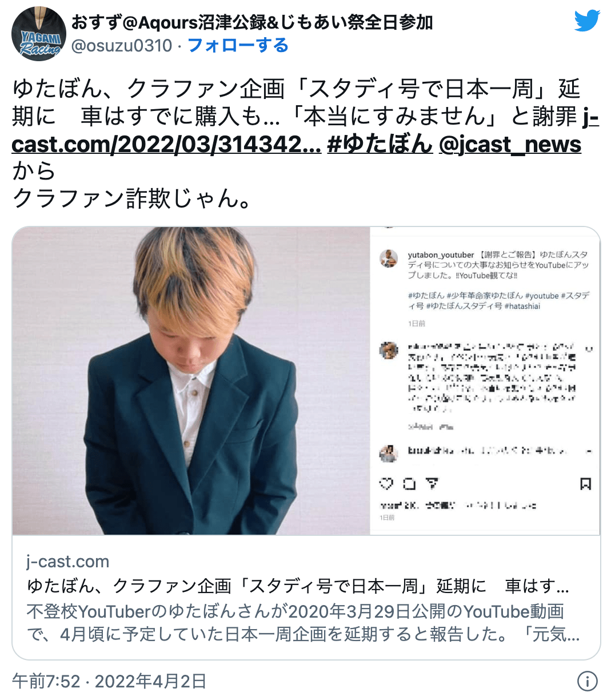Click the yutabon_youtuber username in caption

[x=441, y=254]
